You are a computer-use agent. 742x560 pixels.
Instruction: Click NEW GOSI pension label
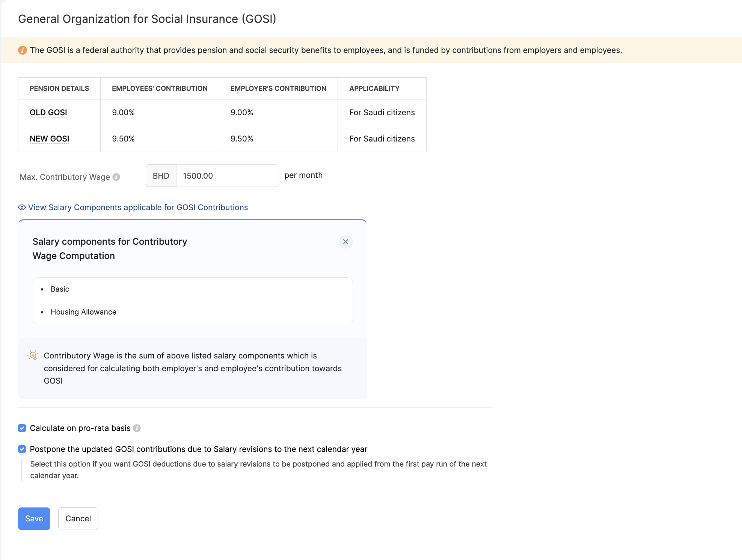50,139
